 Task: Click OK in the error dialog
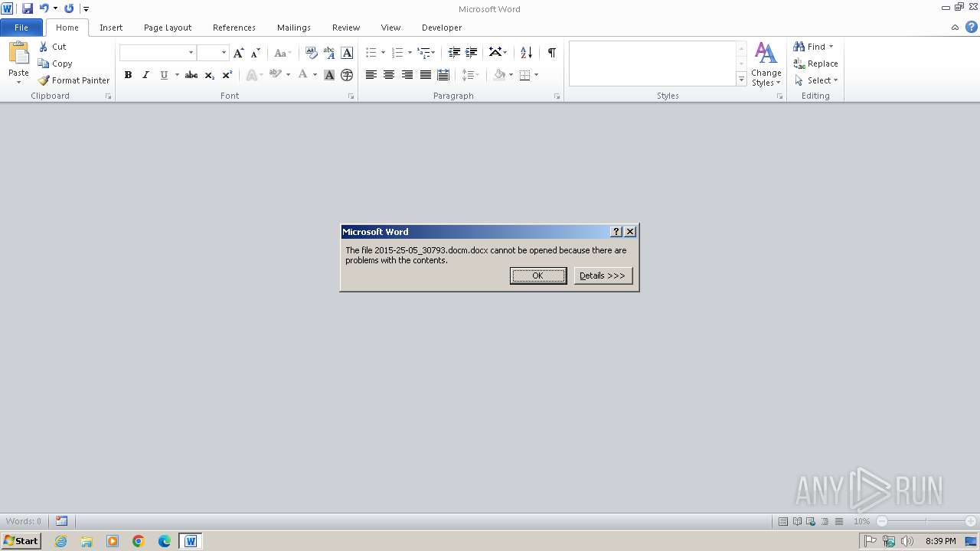[538, 275]
